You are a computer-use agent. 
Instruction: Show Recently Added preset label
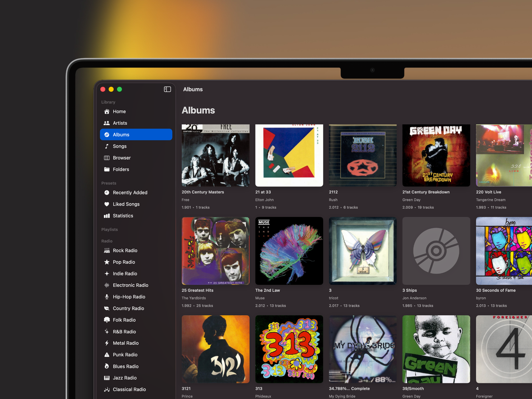coord(130,193)
